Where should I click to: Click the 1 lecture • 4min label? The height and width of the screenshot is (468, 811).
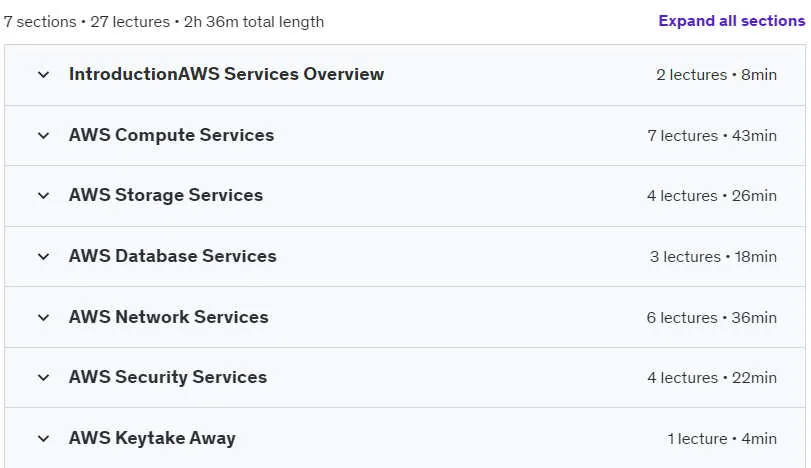point(722,439)
